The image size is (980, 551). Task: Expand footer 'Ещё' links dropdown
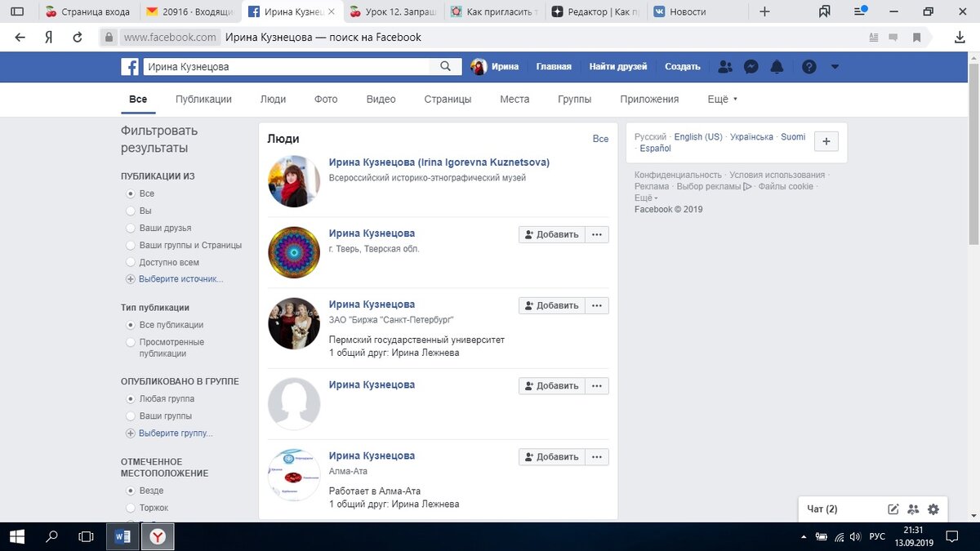coord(646,198)
